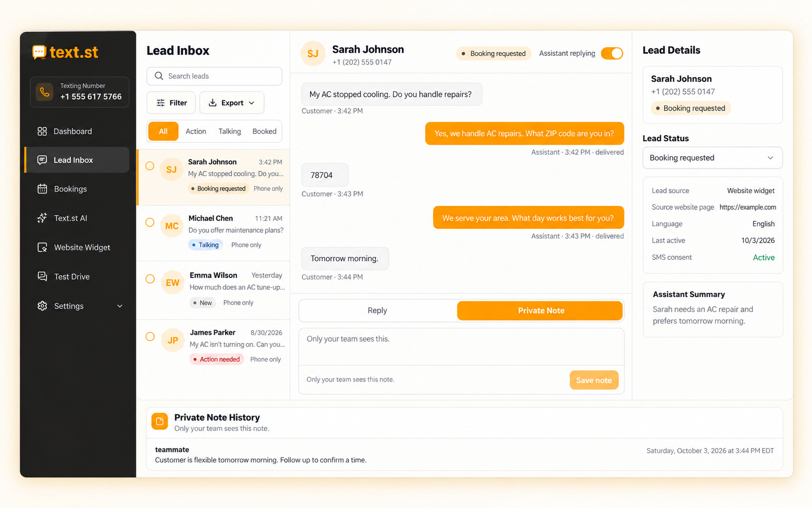Open the Lead Status dropdown
The image size is (812, 508).
(712, 158)
